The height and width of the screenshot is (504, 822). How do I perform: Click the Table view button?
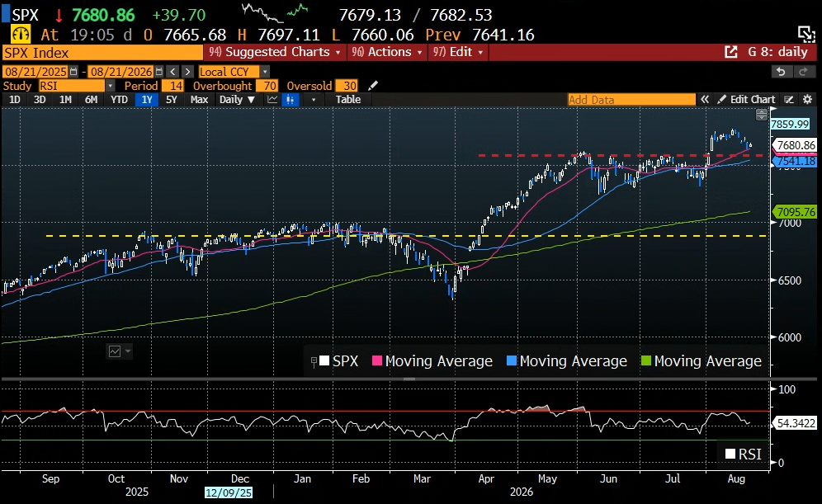tap(348, 100)
